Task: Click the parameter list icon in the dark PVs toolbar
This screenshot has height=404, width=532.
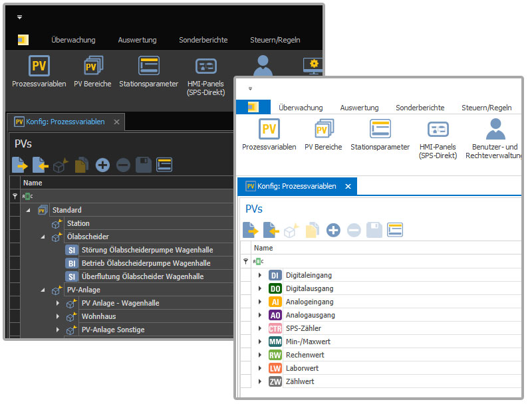Action: [x=164, y=165]
